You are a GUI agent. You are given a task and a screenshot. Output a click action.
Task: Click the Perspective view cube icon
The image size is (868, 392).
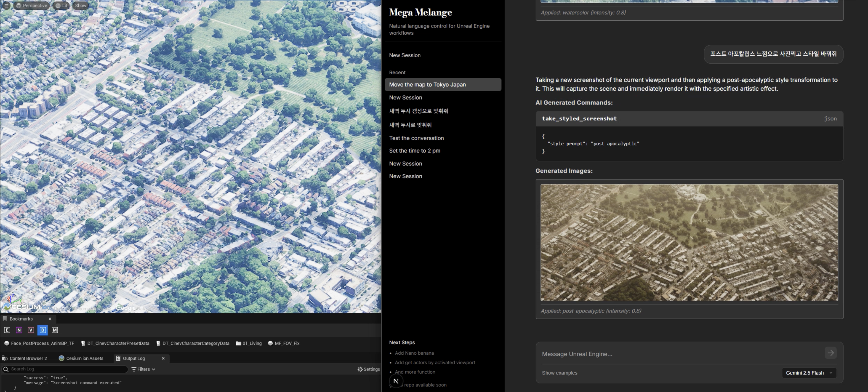(x=19, y=5)
